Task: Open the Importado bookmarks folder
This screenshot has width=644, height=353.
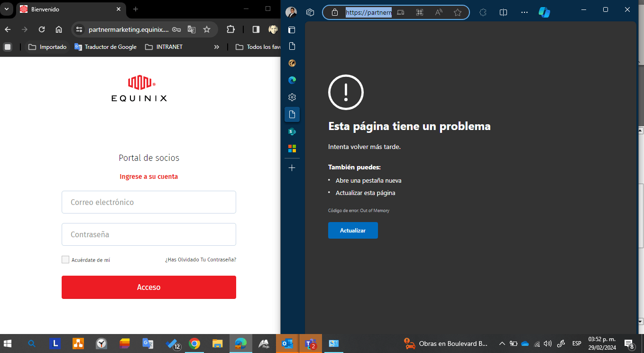Action: click(47, 47)
